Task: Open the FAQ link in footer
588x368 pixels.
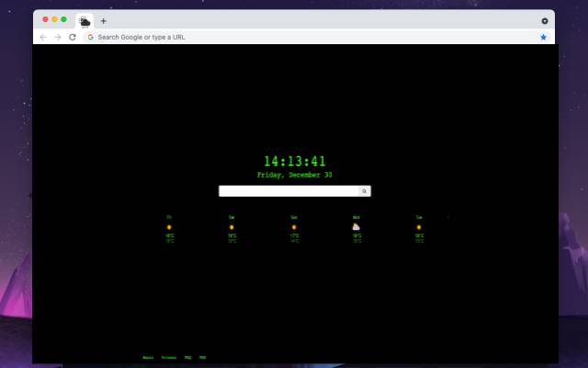Action: 187,358
